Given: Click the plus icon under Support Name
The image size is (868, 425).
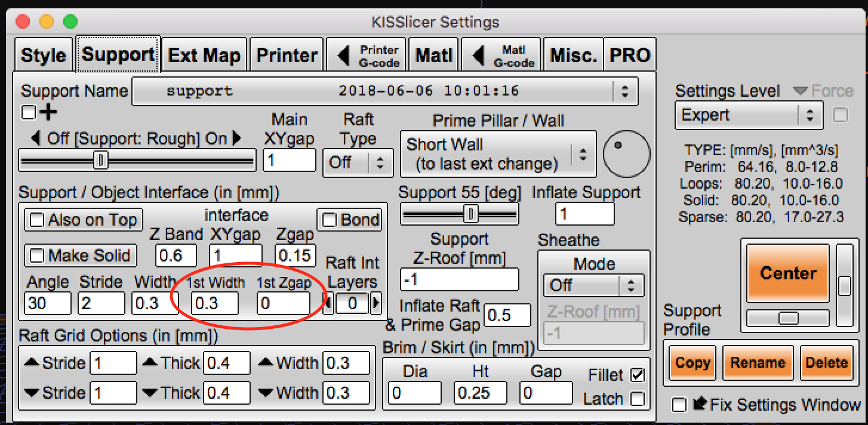Looking at the screenshot, I should tap(48, 112).
